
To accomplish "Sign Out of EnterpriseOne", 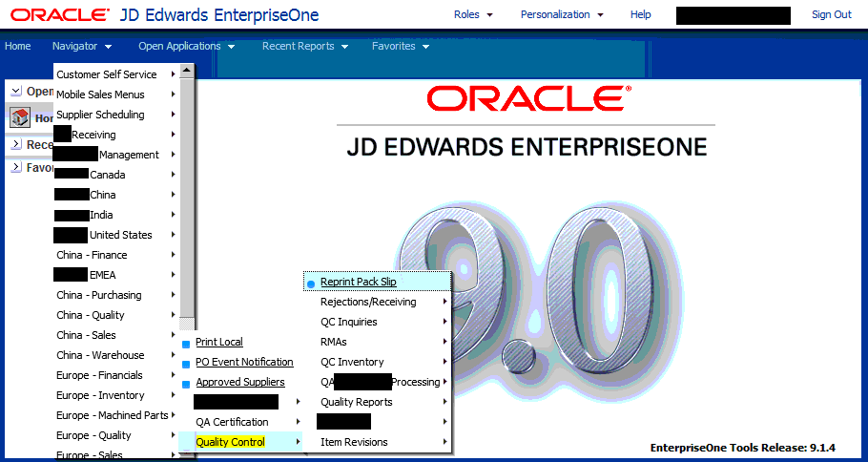I will (x=832, y=15).
